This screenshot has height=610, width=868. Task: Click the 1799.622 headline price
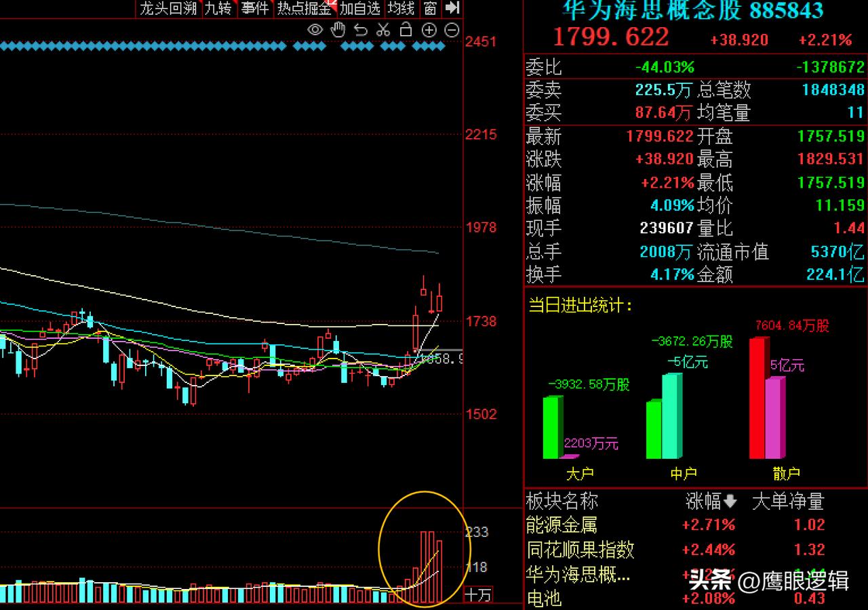pos(611,37)
